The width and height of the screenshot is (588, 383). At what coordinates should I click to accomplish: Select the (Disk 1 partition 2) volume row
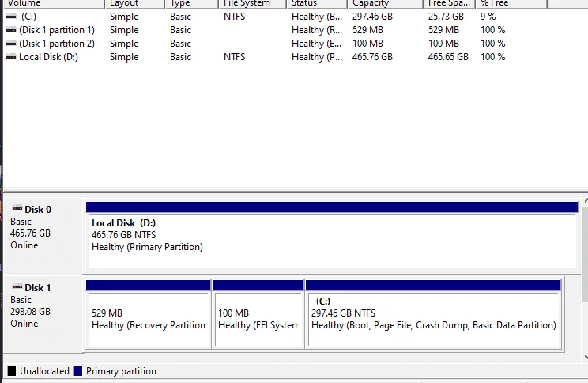click(x=57, y=44)
